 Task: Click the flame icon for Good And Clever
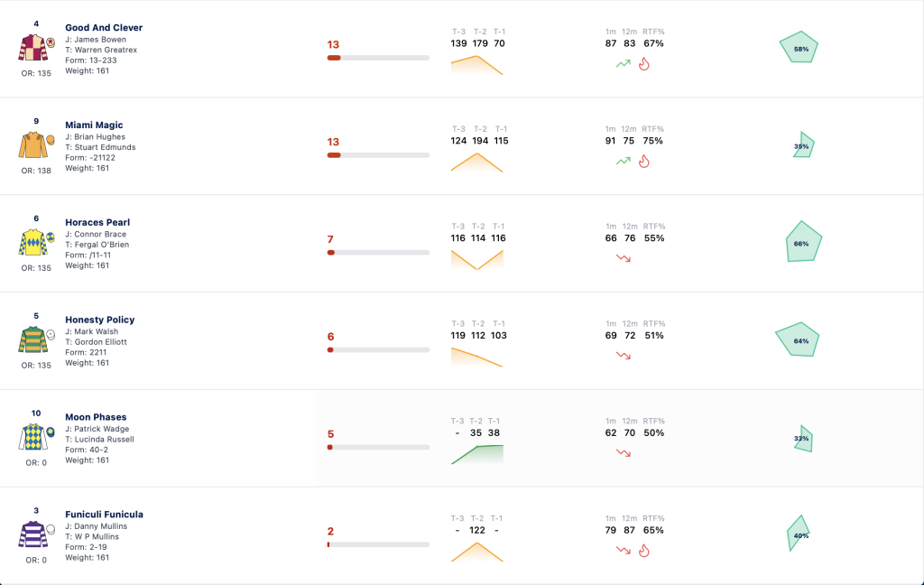[644, 64]
